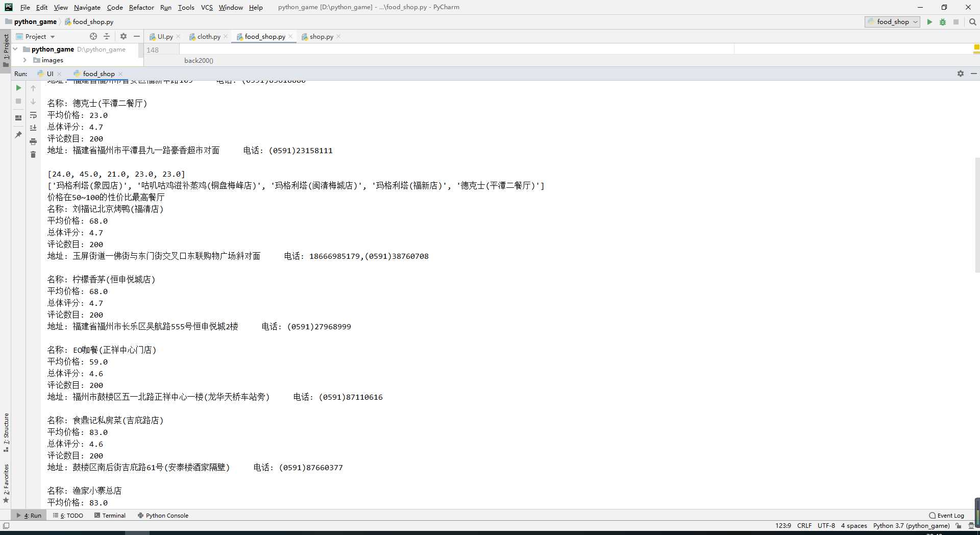Open the Tools menu
This screenshot has height=535, width=980.
click(186, 7)
